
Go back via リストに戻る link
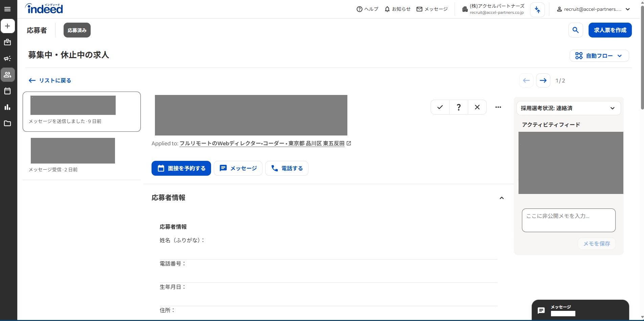click(50, 80)
